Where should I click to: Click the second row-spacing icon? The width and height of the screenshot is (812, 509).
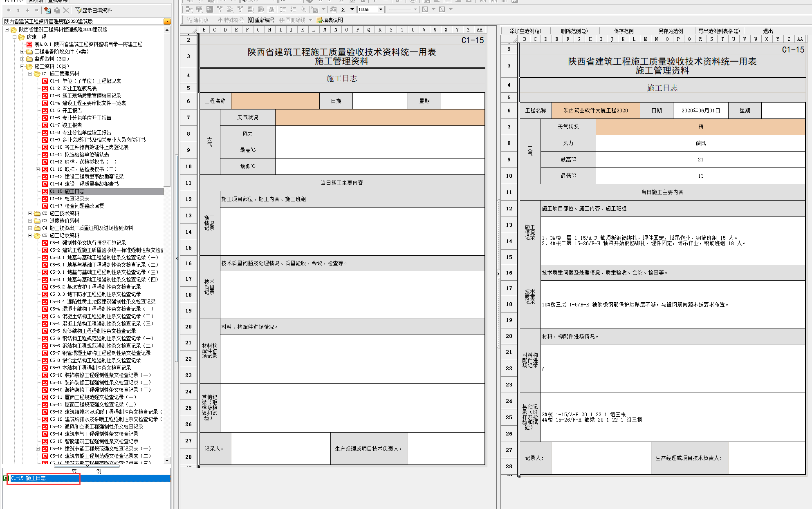click(293, 9)
